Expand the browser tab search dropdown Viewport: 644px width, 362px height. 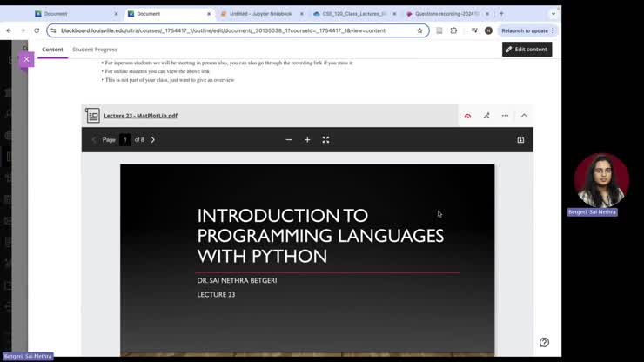pos(553,14)
